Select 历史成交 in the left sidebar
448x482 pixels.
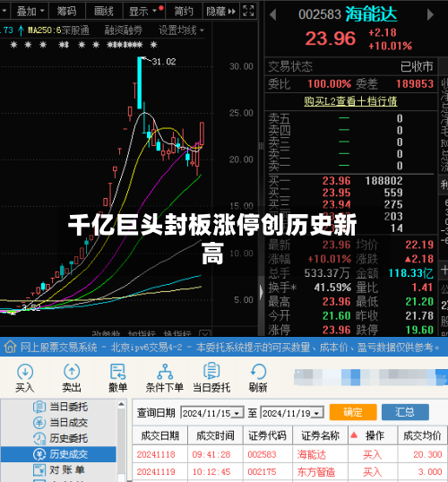[58, 454]
